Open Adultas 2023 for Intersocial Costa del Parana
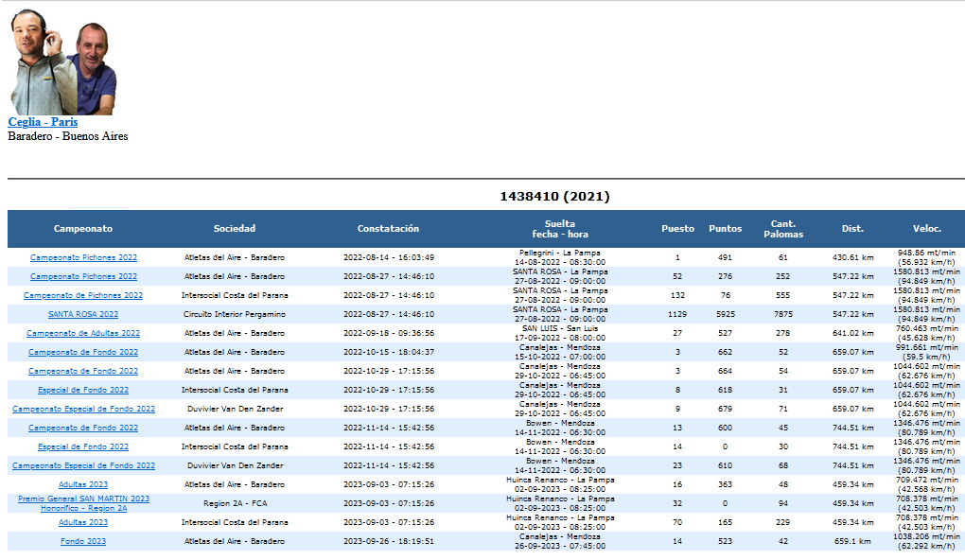965x560 pixels. (83, 522)
